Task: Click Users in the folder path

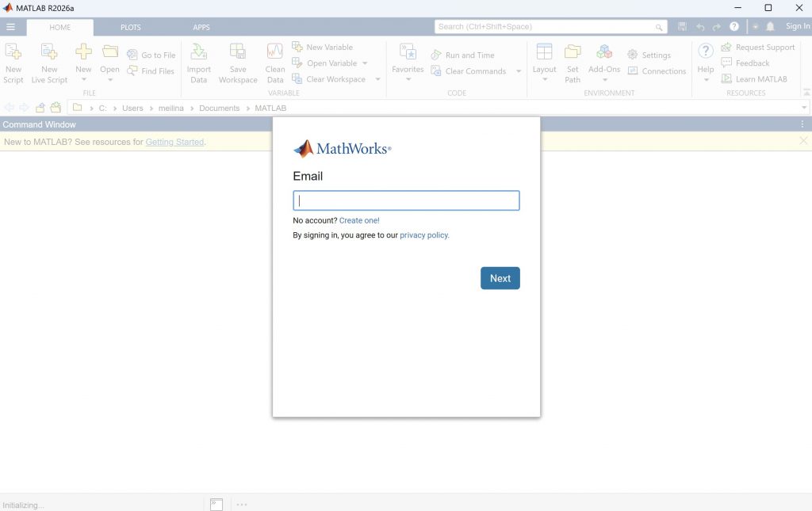Action: (132, 108)
